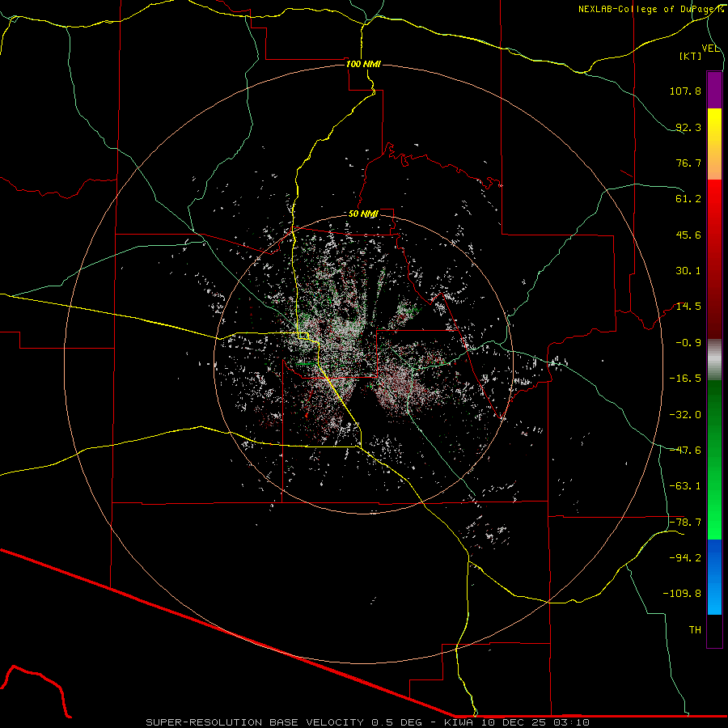Click the -109.8 velocity scale value
The width and height of the screenshot is (728, 728).
click(682, 594)
